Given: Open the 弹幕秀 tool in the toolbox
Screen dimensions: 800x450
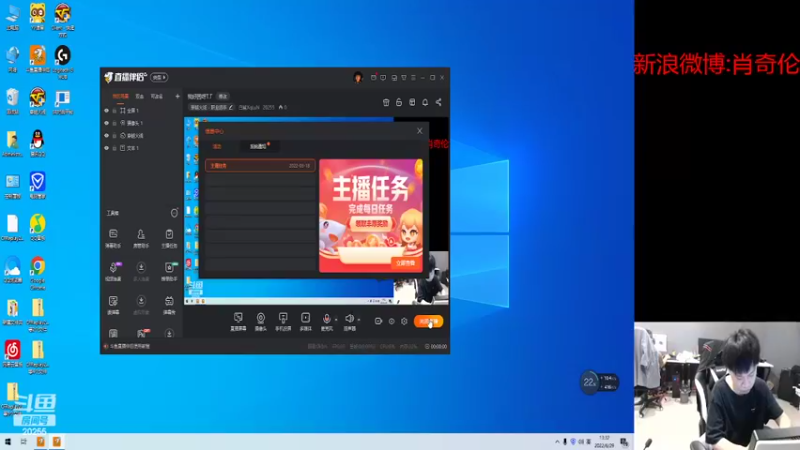Looking at the screenshot, I should [169, 305].
